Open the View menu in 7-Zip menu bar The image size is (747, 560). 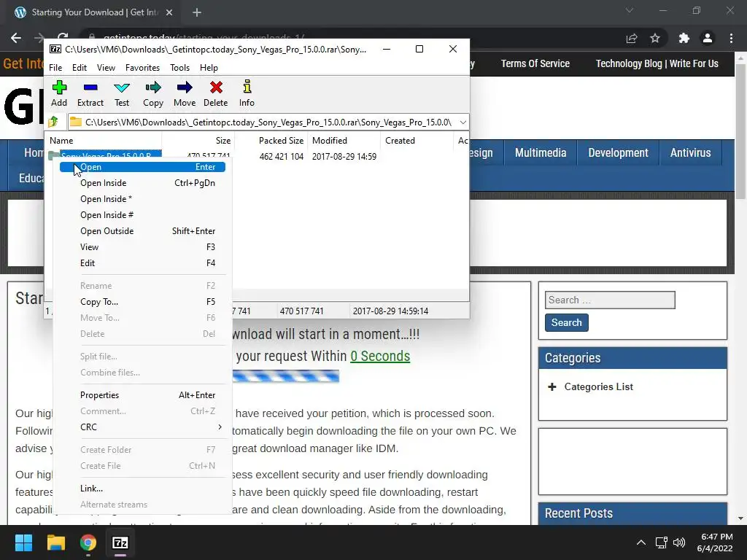[106, 68]
